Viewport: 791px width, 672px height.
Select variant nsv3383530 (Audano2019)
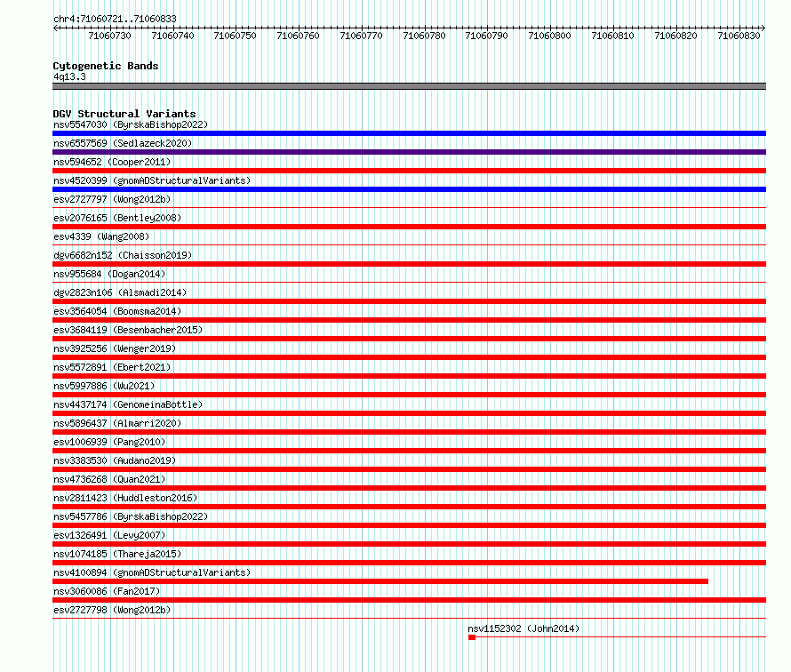(115, 460)
